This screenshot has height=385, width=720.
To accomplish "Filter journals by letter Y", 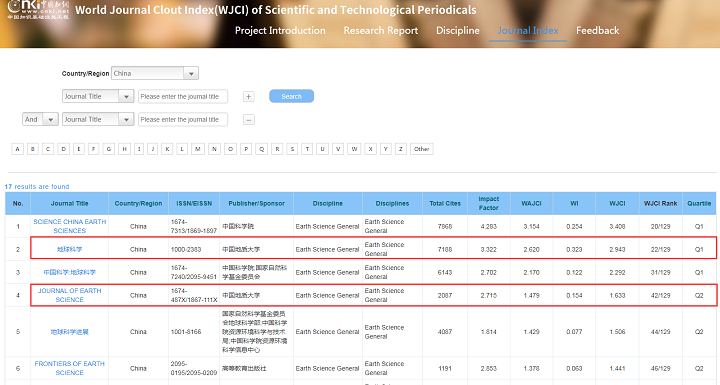I will click(x=386, y=149).
